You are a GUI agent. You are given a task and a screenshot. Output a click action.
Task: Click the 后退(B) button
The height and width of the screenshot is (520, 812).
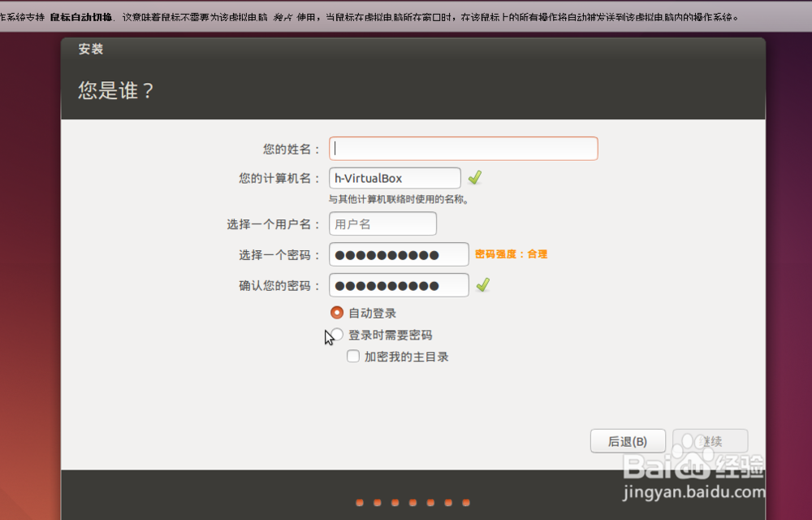point(628,440)
